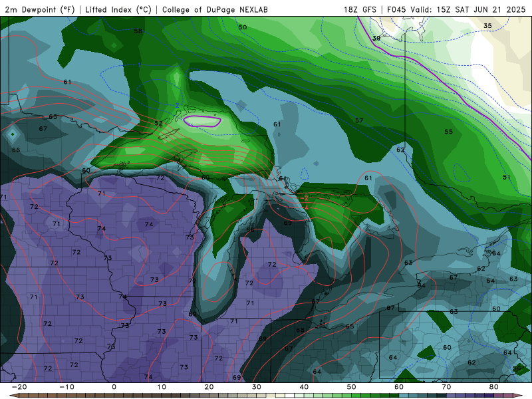Click the red -2 lifted index contour label

click(305, 198)
